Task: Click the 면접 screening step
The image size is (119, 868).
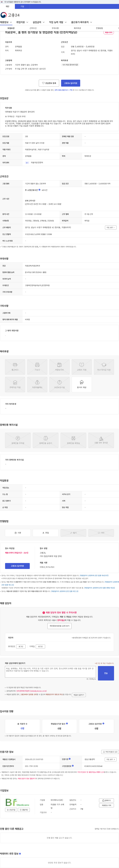Action: click(x=46, y=533)
